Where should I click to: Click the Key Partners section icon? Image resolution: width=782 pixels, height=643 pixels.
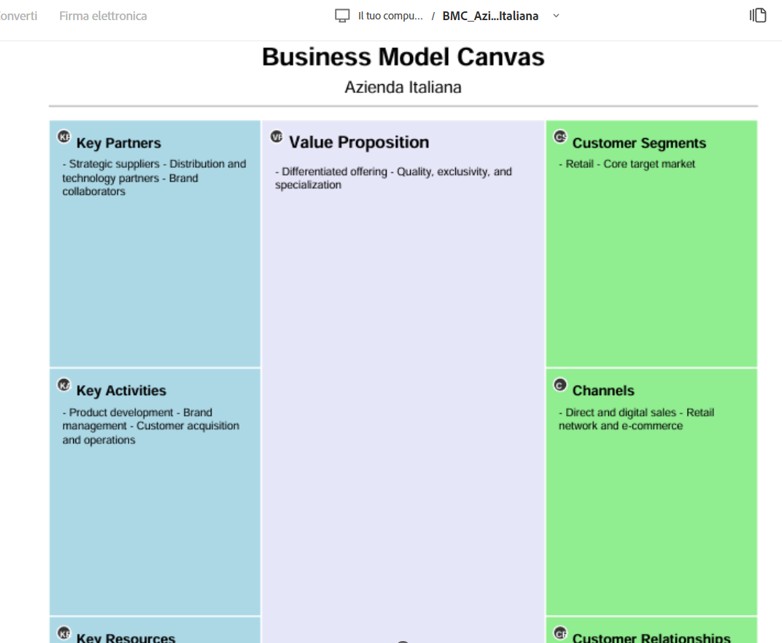64,136
